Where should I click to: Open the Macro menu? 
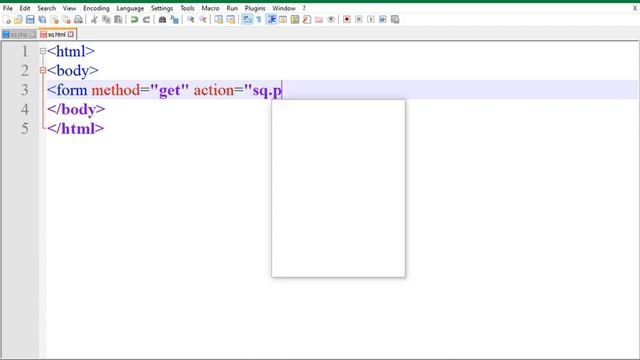click(x=211, y=8)
